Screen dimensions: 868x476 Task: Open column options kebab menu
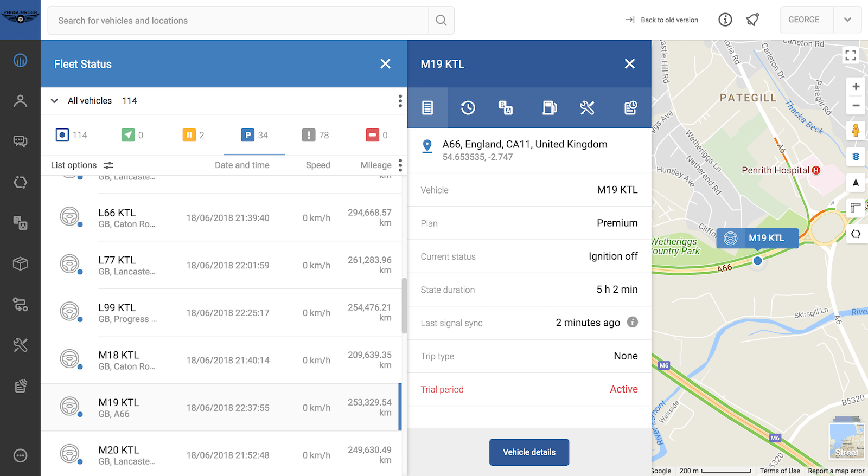click(x=400, y=165)
